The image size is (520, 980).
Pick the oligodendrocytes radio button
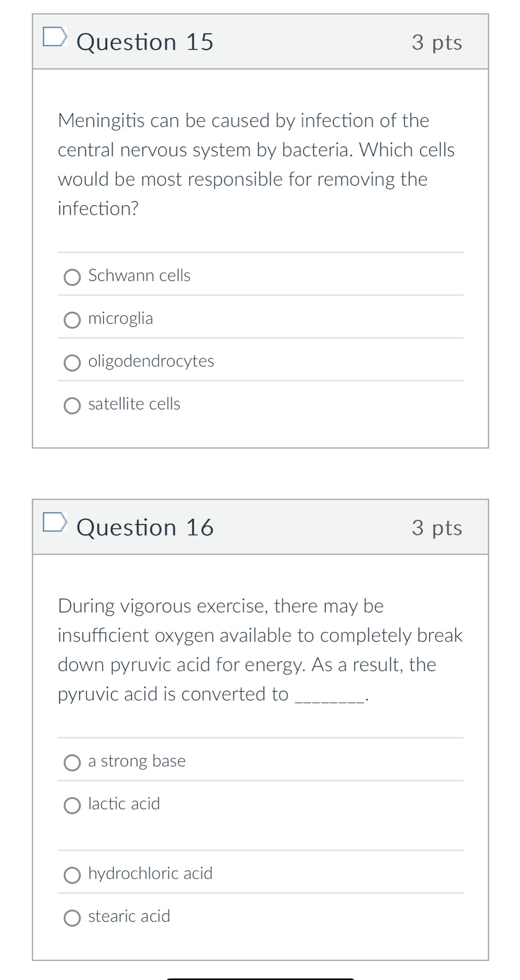[x=72, y=363]
